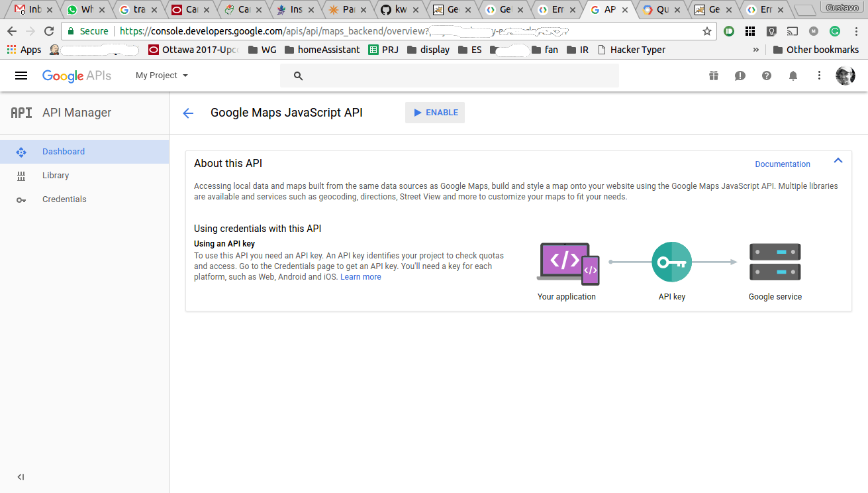The width and height of the screenshot is (868, 493).
Task: Click the black grid extension icon
Action: (x=750, y=31)
